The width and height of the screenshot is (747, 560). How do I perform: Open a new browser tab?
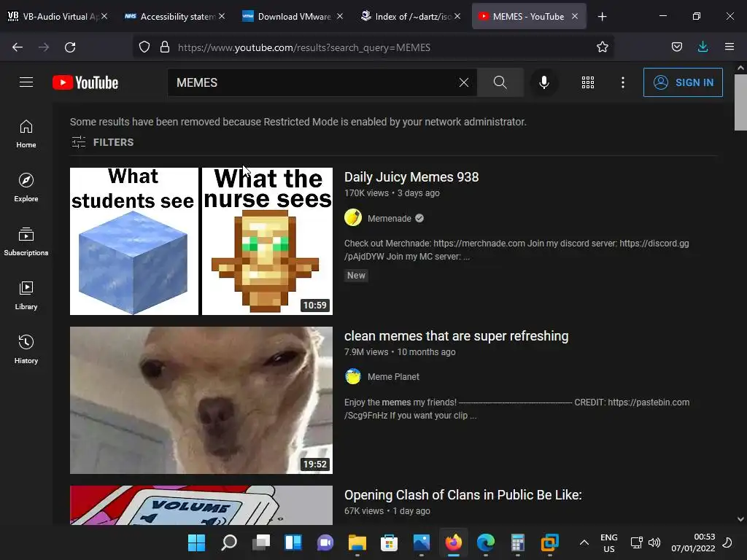tap(602, 17)
